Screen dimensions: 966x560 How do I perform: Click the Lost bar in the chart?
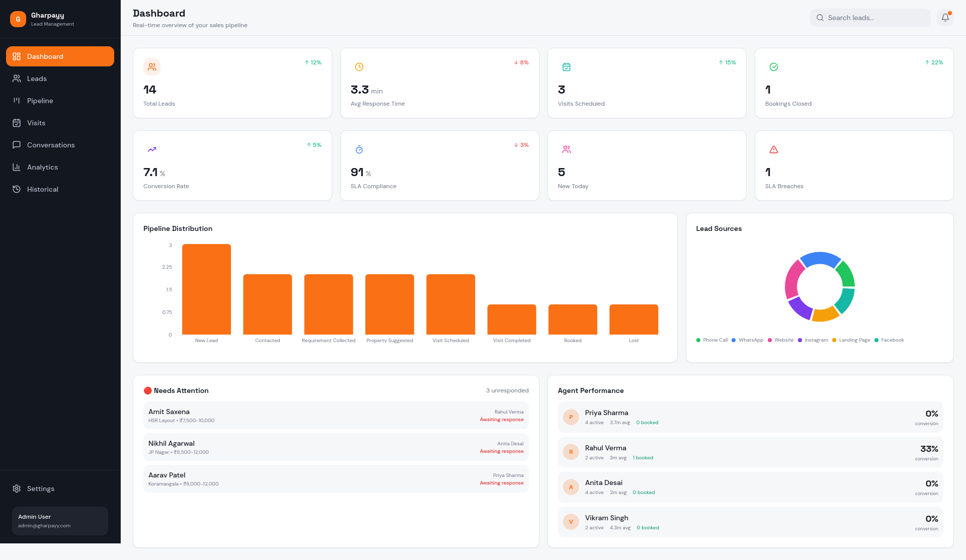(x=634, y=319)
